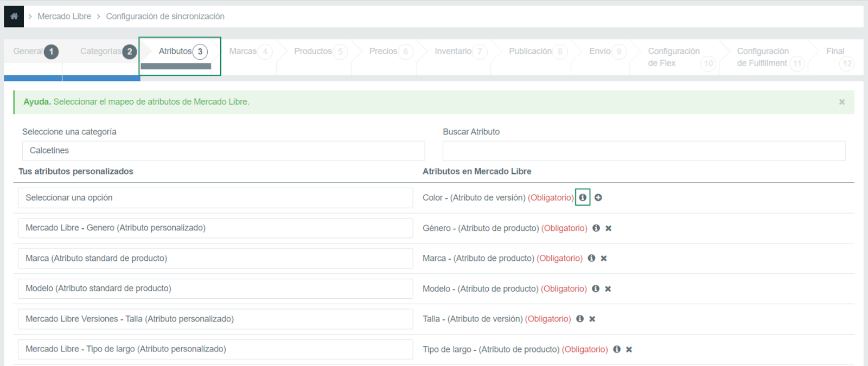Open Mercado Libre breadcrumb link
868x366 pixels.
coord(64,16)
